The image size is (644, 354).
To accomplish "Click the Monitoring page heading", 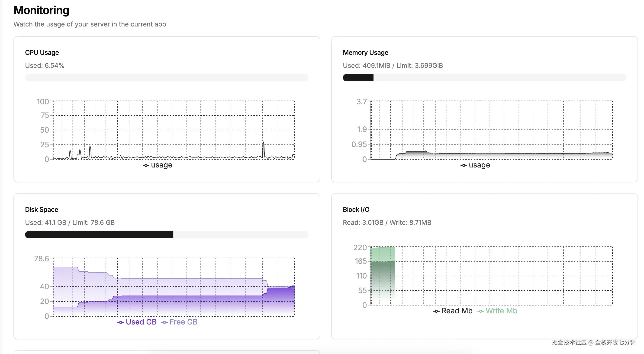I will [x=41, y=10].
